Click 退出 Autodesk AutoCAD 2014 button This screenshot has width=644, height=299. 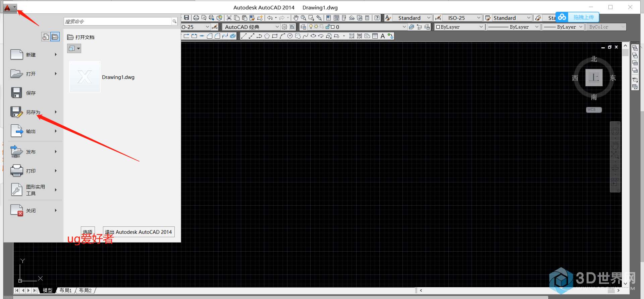pyautogui.click(x=139, y=232)
